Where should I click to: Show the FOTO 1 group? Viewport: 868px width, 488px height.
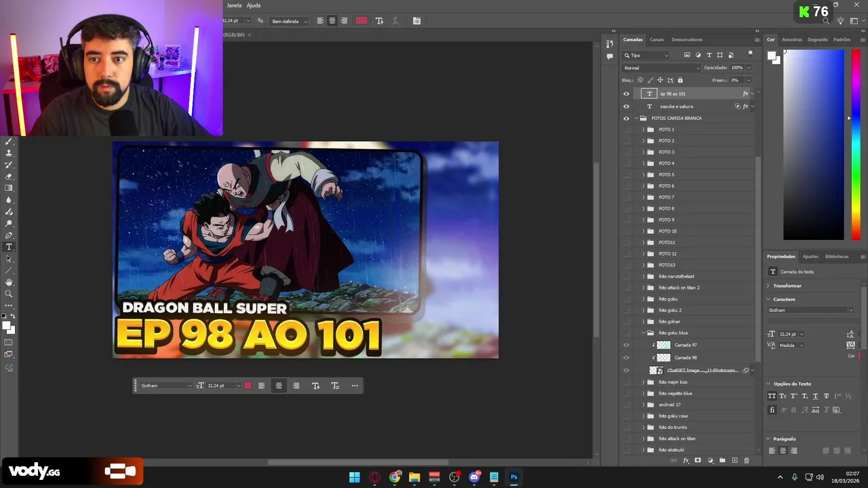coord(626,129)
